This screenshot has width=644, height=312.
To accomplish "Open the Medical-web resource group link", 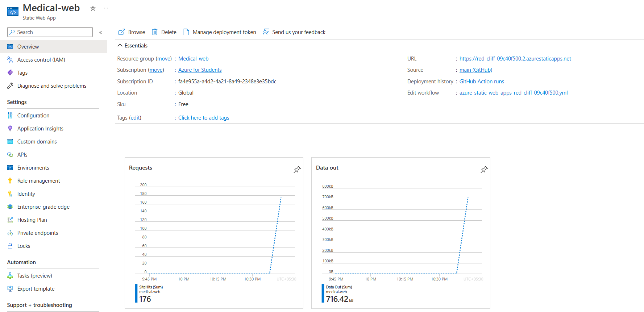I will click(194, 59).
